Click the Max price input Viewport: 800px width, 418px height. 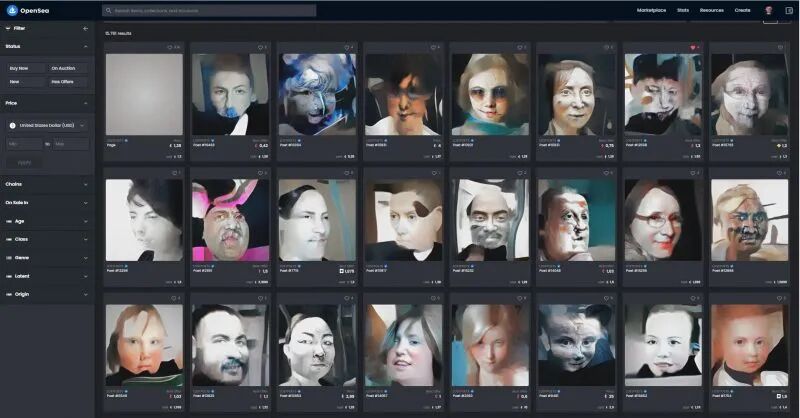[71, 144]
